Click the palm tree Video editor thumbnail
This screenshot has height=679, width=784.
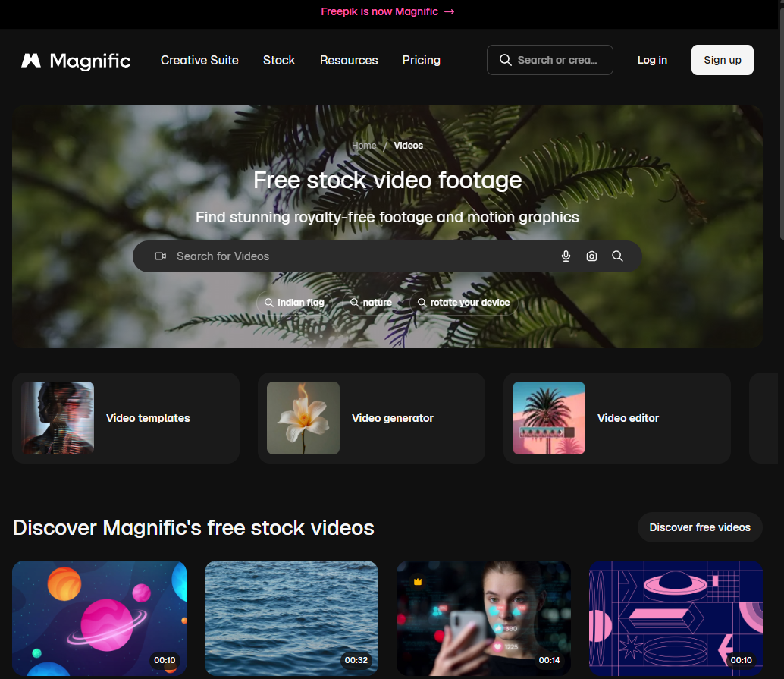(x=549, y=418)
